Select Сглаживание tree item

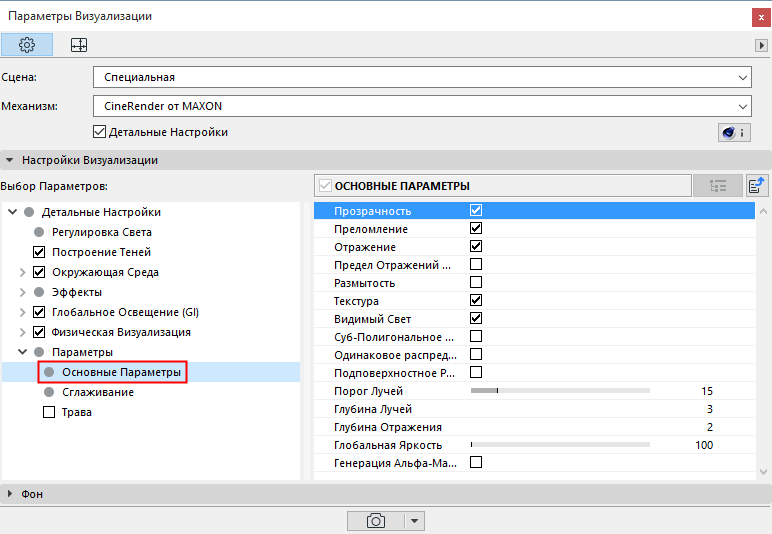(97, 392)
